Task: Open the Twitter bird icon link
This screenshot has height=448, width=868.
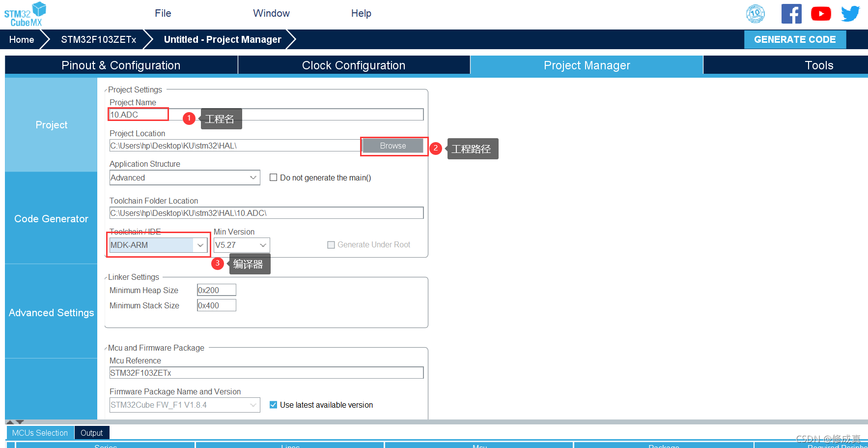Action: tap(850, 14)
